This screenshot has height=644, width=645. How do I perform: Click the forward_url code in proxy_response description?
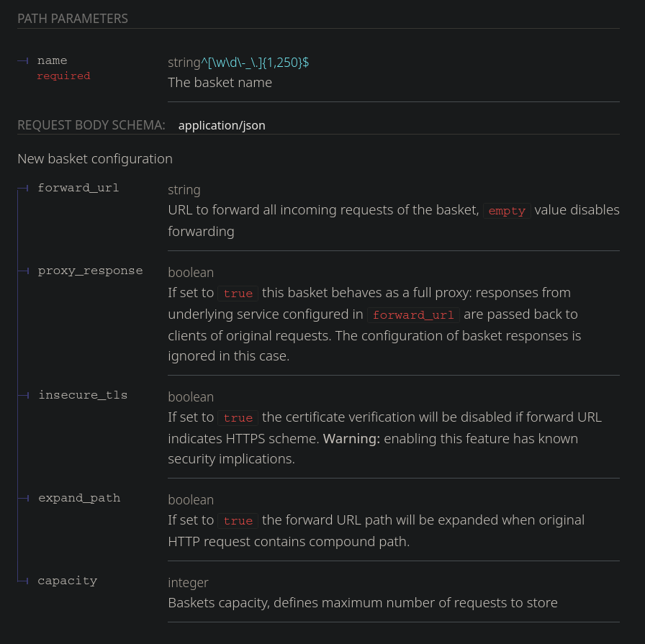413,315
